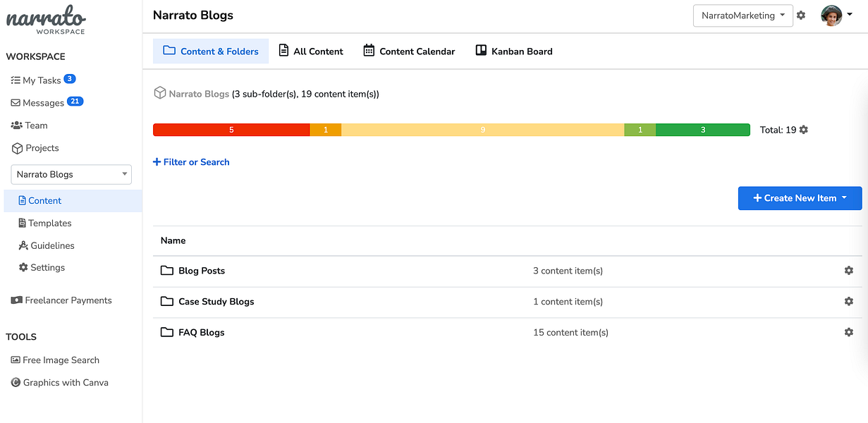Click the All Content document icon

tap(283, 51)
